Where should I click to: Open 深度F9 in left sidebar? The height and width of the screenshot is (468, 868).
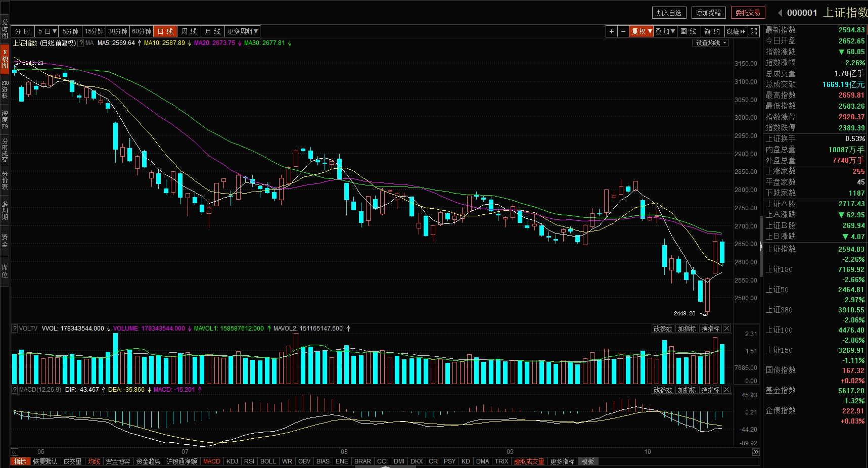tap(5, 120)
